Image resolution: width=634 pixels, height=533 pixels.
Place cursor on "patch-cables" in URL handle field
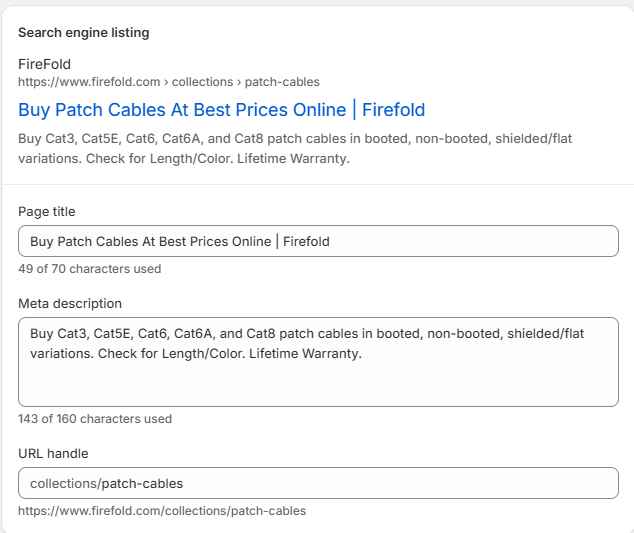pyautogui.click(x=142, y=483)
